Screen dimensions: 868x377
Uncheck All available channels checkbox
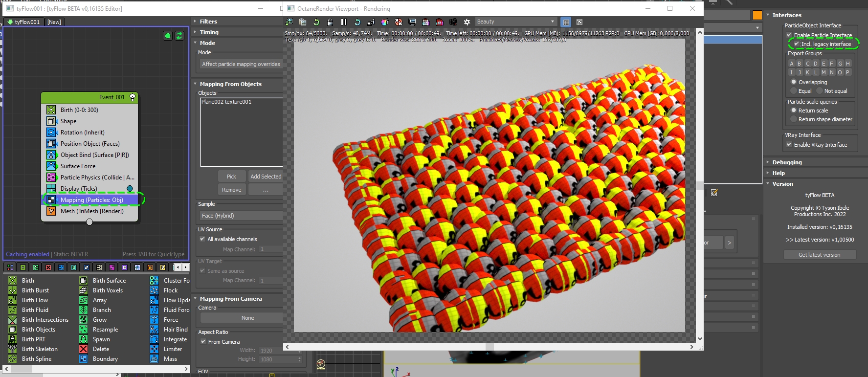[x=202, y=239]
